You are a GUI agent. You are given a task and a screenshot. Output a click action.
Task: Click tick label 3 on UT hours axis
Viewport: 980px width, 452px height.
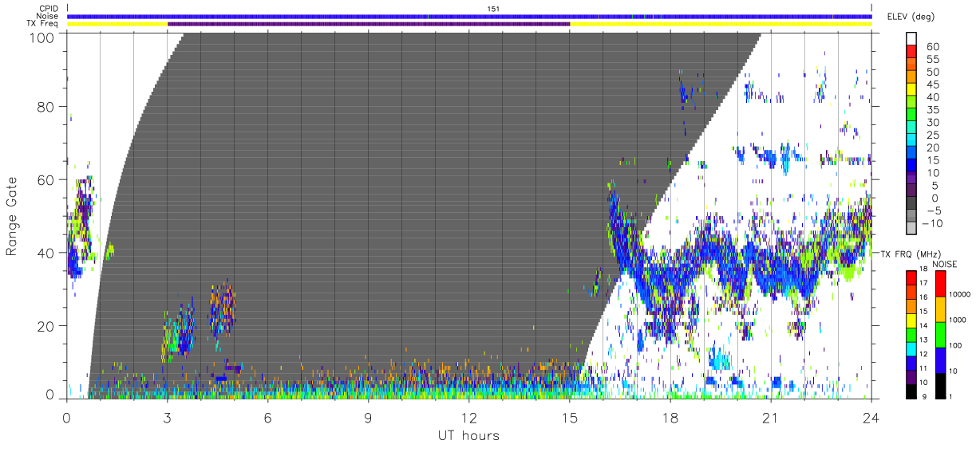click(x=167, y=416)
